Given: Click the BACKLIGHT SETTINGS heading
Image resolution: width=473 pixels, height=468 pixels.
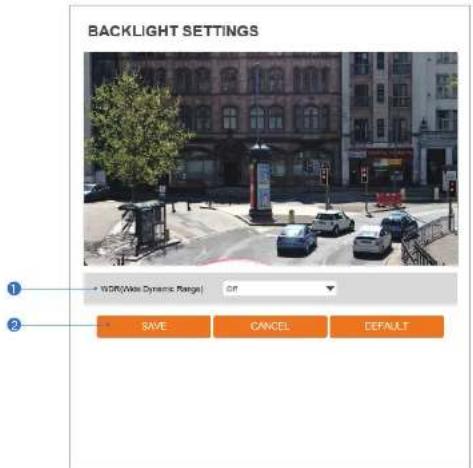Looking at the screenshot, I should point(173,31).
